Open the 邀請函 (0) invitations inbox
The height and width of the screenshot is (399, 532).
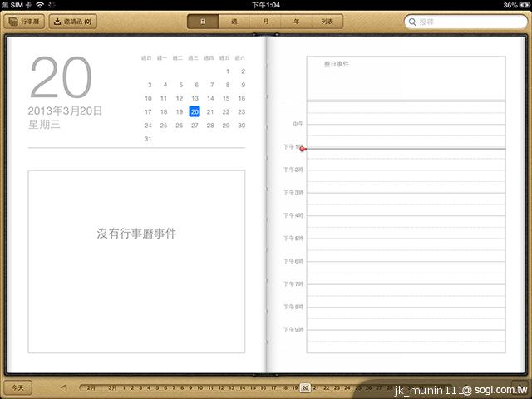[73, 22]
